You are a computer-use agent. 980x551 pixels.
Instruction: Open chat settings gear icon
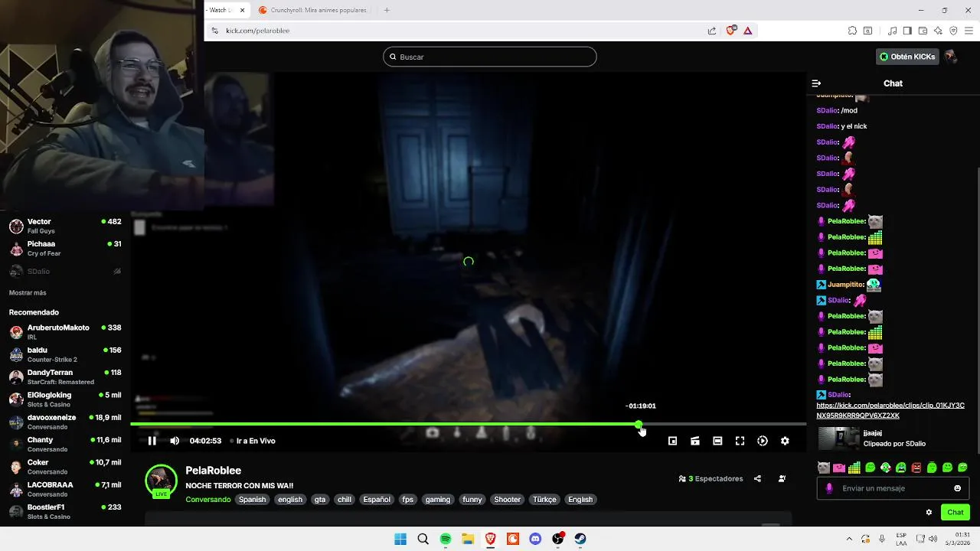(929, 513)
